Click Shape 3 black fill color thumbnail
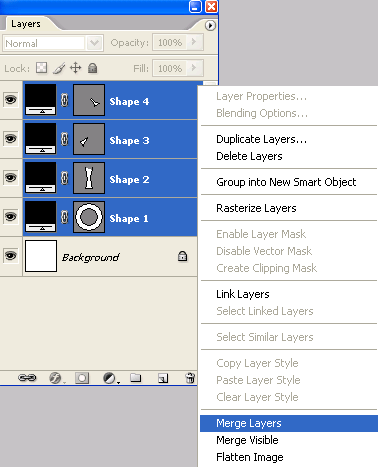Viewport: 378px width, 467px height. (x=41, y=139)
